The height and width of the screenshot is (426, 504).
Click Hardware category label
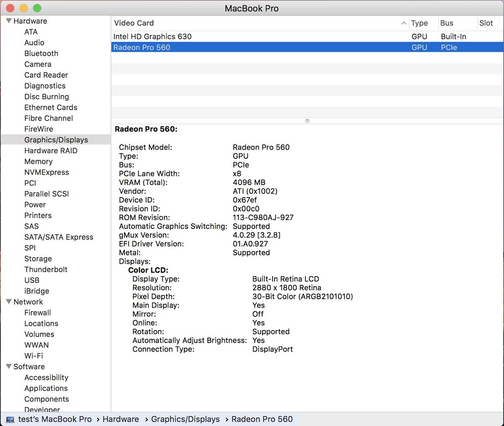pos(30,21)
